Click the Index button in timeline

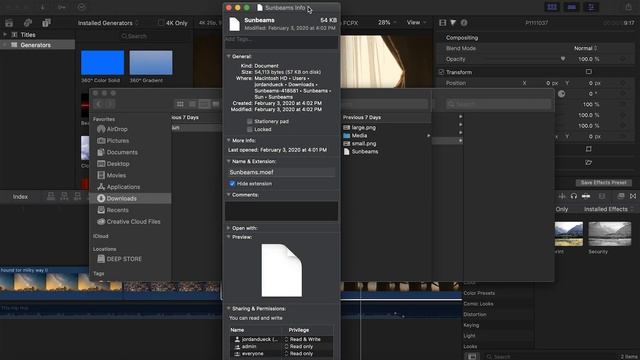pos(20,197)
